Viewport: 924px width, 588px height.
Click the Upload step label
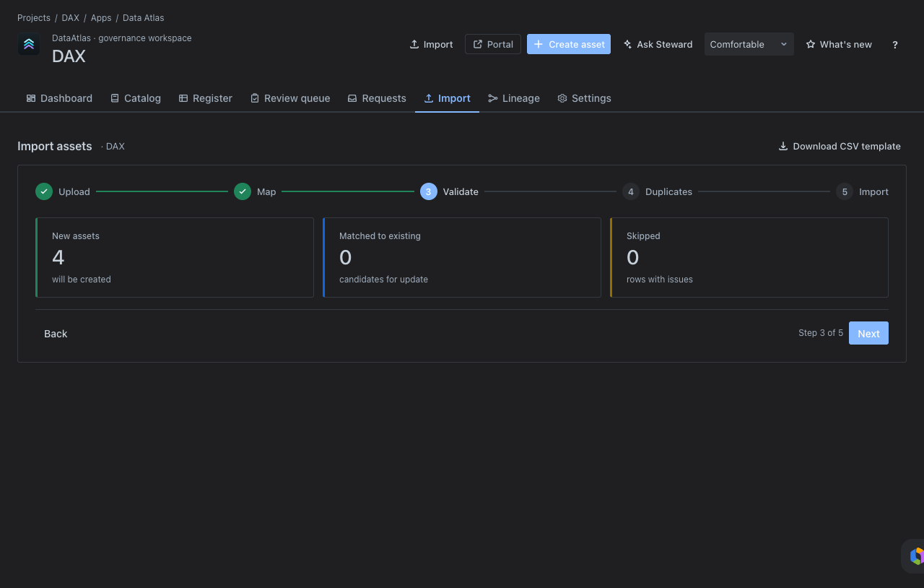74,191
